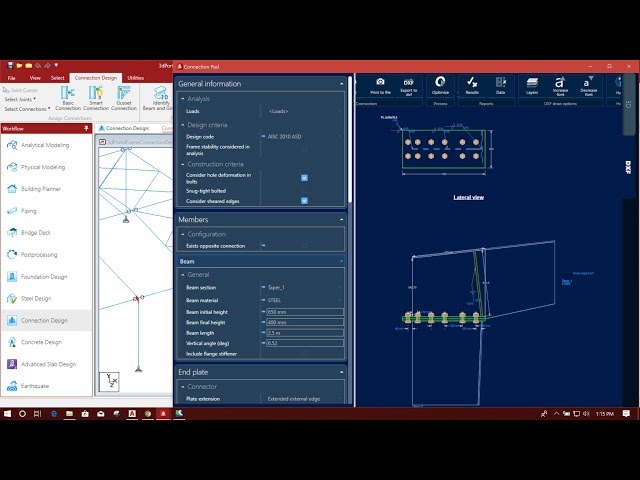Toggle Consider hole deformation in bolts checkbox

click(x=304, y=178)
